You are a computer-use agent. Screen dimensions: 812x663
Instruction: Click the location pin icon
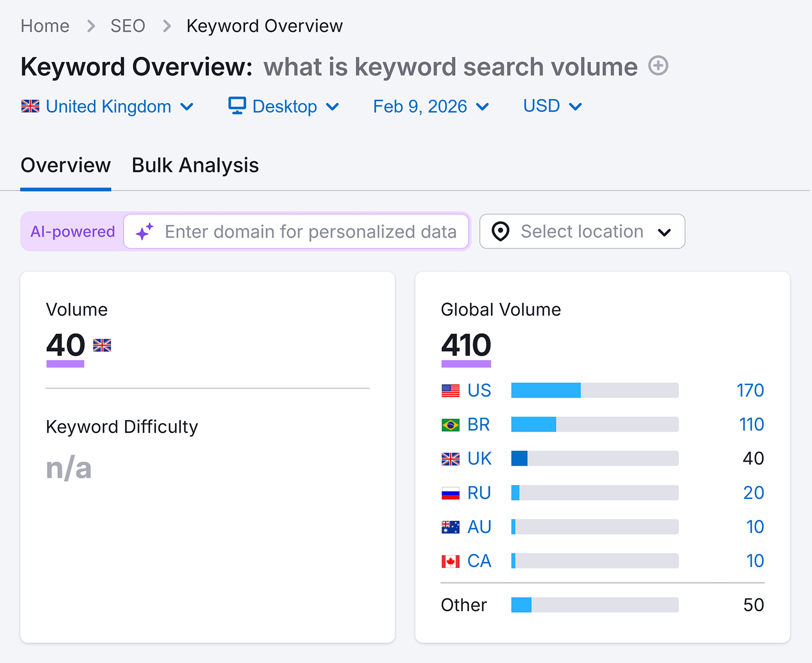tap(500, 232)
